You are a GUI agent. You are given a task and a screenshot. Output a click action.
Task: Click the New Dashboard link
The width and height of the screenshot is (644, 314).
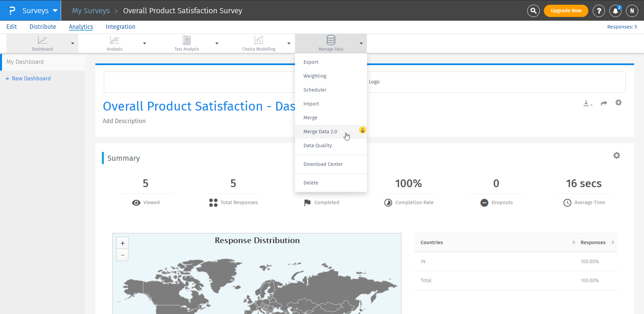tap(31, 78)
